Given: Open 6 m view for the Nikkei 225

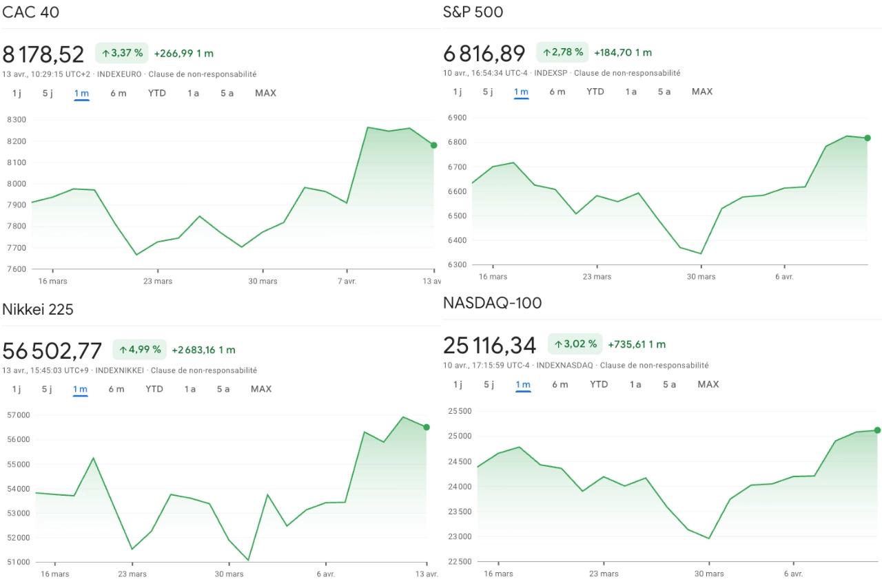Looking at the screenshot, I should point(117,389).
